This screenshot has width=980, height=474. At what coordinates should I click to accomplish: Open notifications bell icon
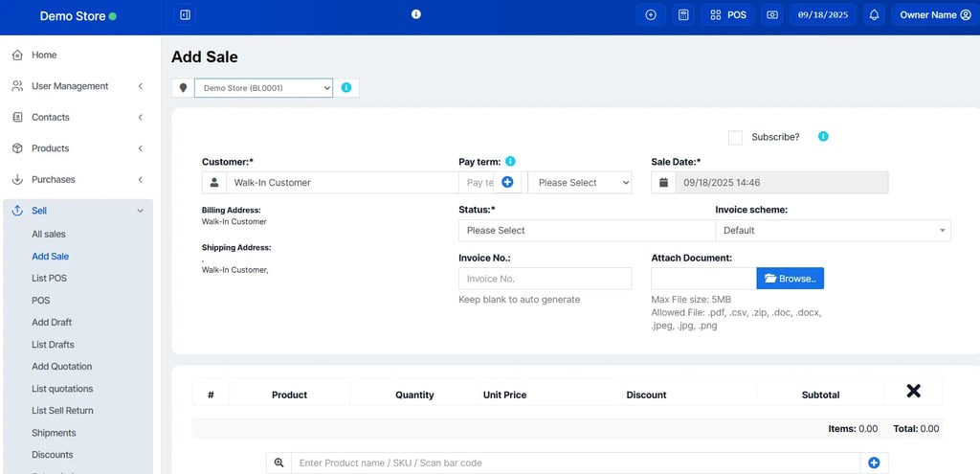[875, 15]
